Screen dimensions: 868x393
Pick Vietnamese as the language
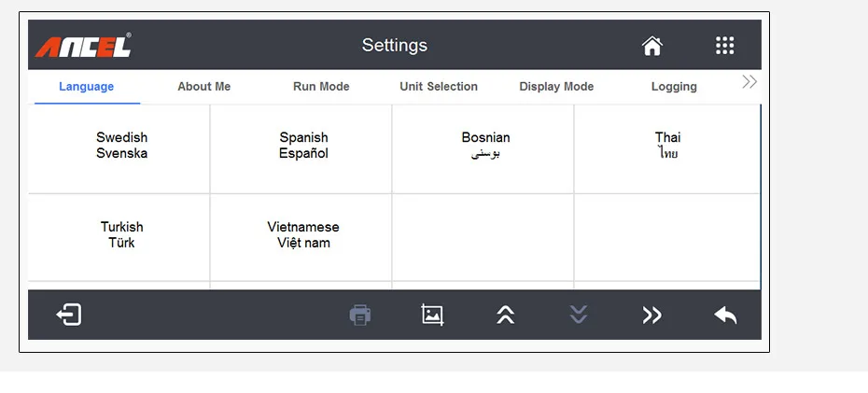303,235
